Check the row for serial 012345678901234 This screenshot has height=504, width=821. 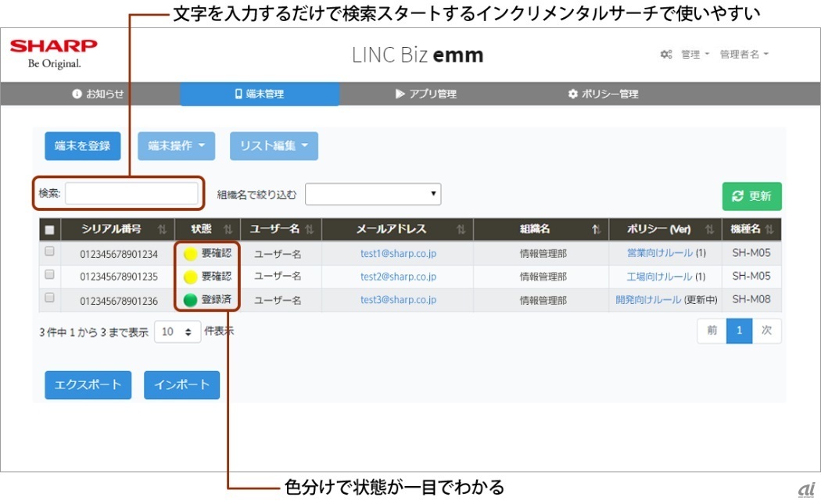coord(50,251)
